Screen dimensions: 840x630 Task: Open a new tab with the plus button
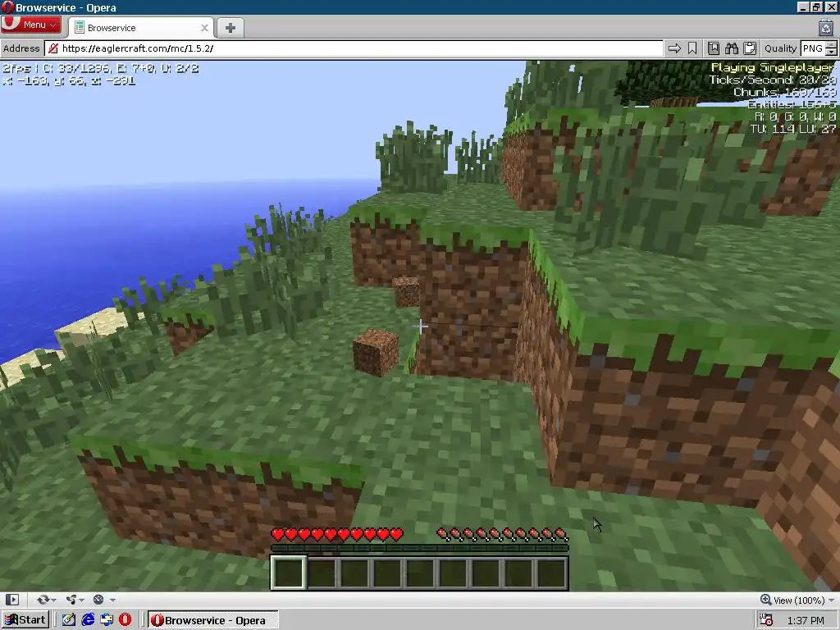pos(231,28)
